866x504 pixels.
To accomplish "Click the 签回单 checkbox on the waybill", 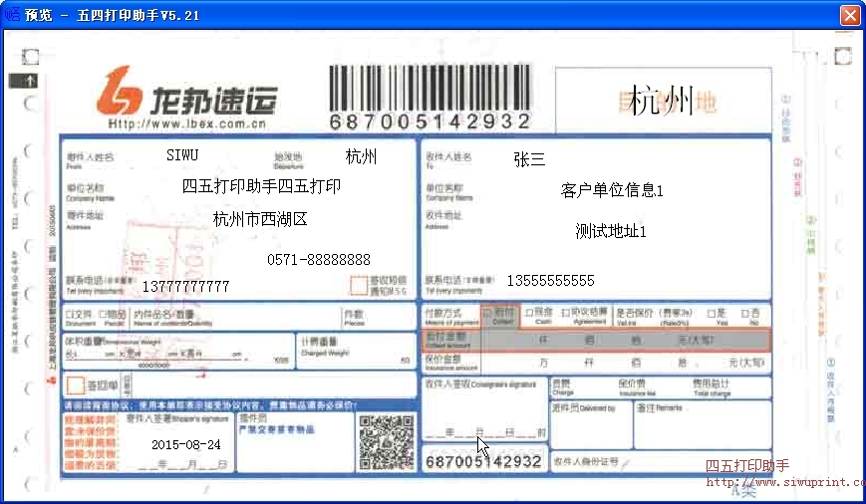I will coord(76,385).
